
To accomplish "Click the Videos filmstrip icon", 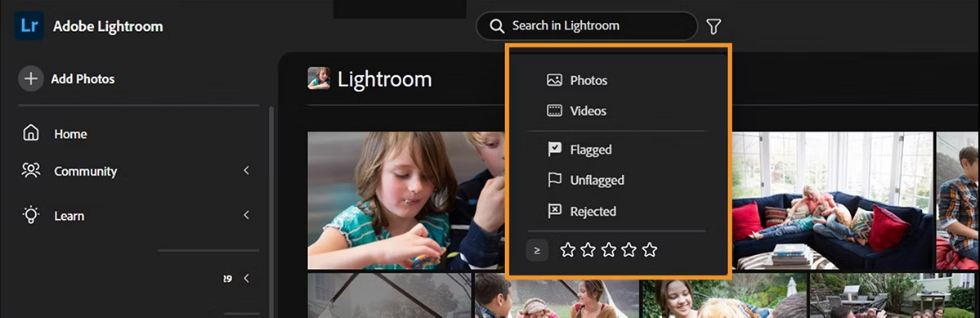I will click(x=554, y=110).
